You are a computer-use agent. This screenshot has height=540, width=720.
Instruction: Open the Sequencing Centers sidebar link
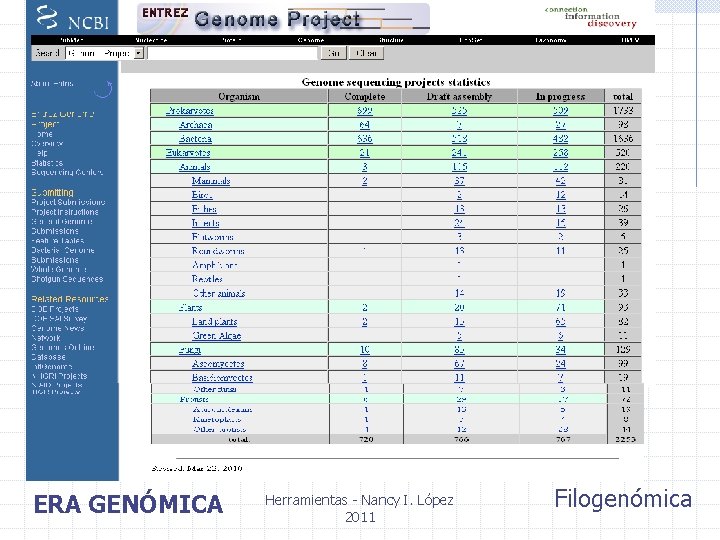[67, 173]
